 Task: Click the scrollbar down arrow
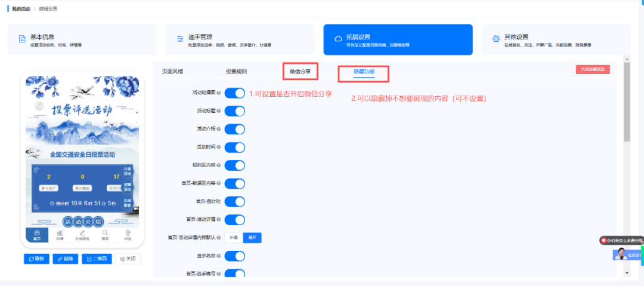pyautogui.click(x=627, y=273)
